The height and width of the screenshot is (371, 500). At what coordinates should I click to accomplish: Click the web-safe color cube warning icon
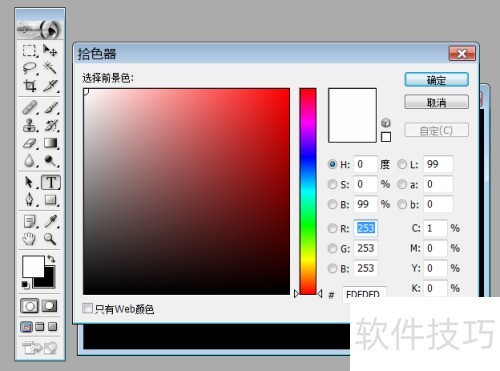click(386, 123)
